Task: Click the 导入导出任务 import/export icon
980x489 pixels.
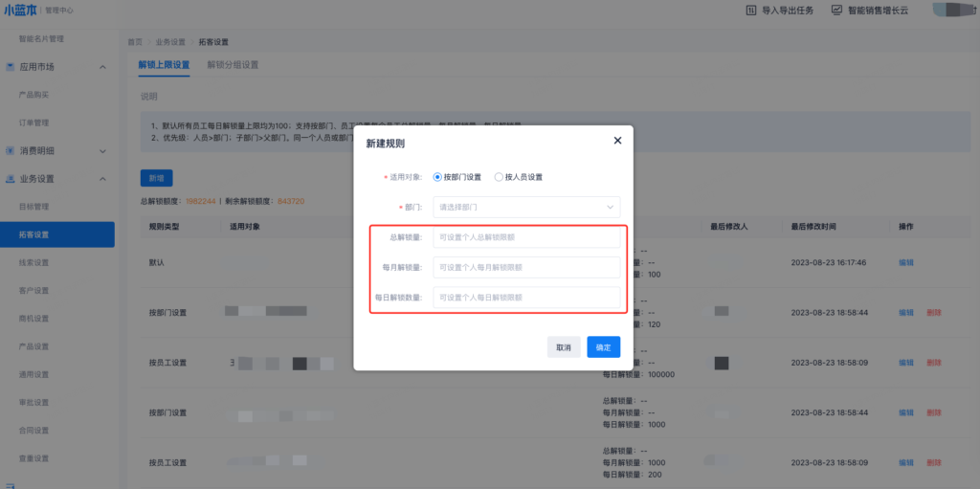Action: (x=751, y=11)
